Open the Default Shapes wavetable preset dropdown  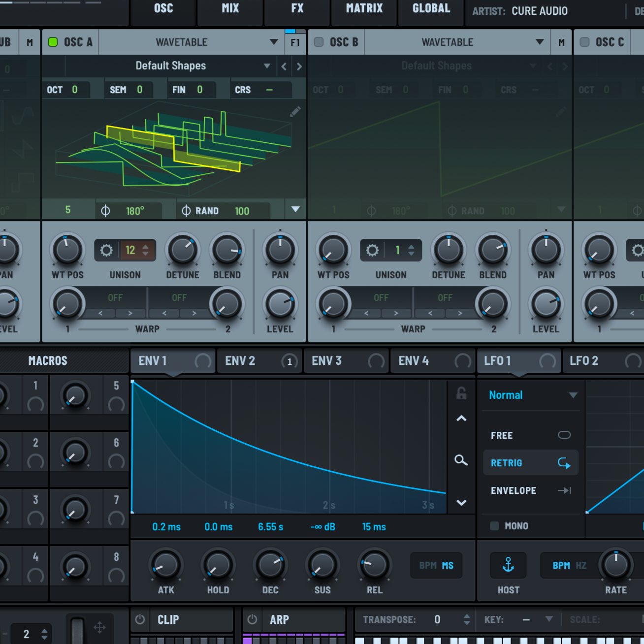[x=267, y=66]
